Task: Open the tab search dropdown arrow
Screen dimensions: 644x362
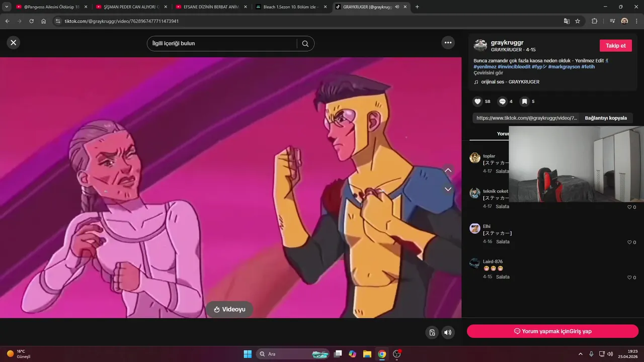Action: click(x=7, y=7)
